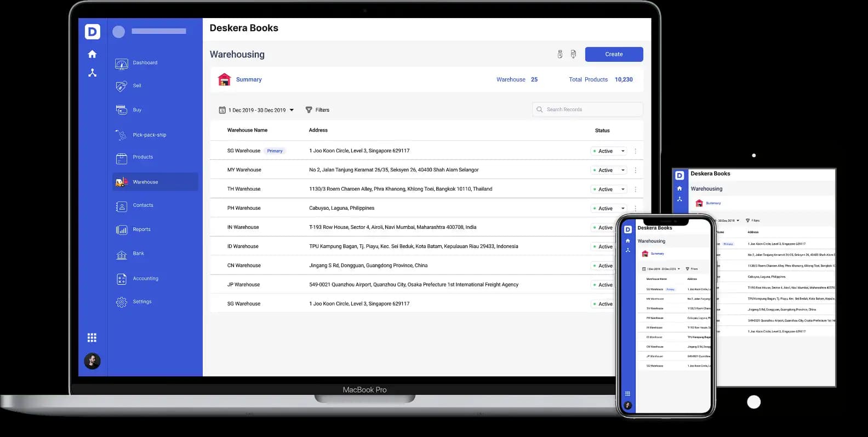
Task: Click the import icon beside Create
Action: (x=559, y=54)
